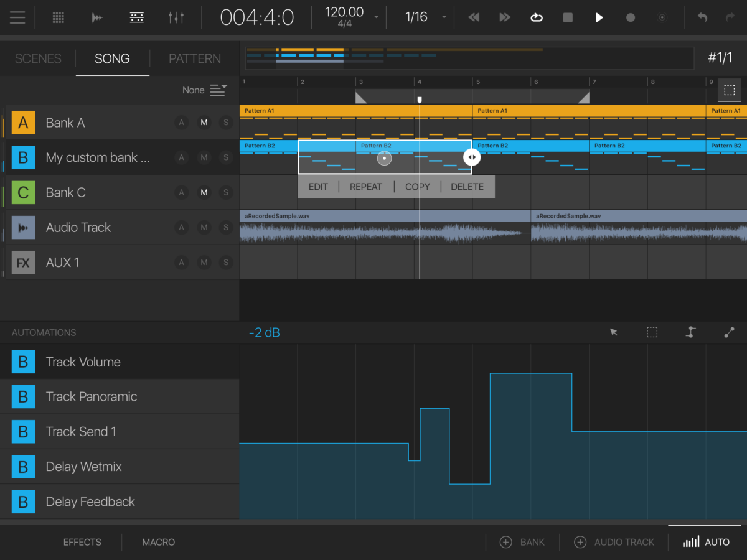Open the hamburger main menu

(17, 17)
